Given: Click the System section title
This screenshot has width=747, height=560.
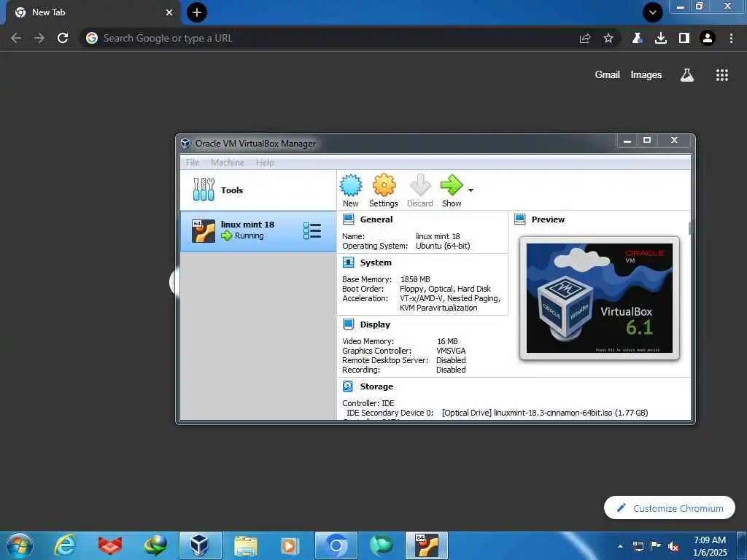Looking at the screenshot, I should click(x=376, y=262).
